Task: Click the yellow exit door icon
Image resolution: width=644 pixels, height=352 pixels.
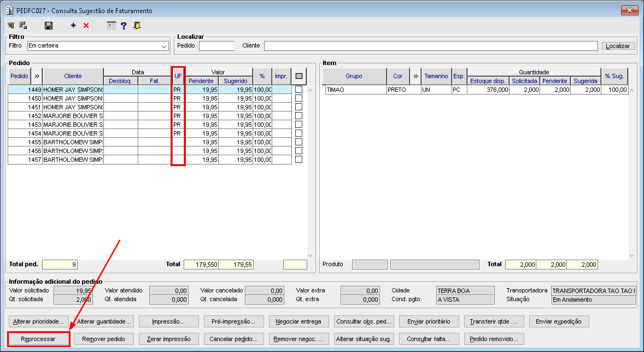Action: (137, 26)
